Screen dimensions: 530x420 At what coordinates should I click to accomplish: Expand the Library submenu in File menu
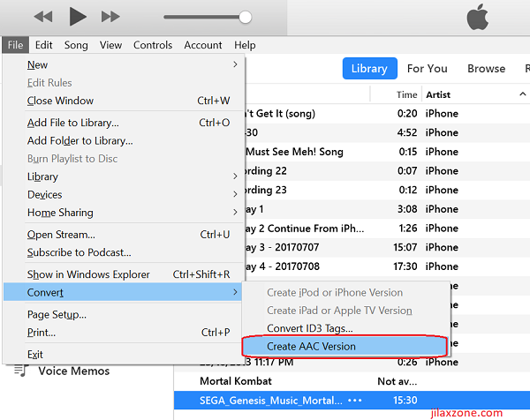(x=235, y=176)
